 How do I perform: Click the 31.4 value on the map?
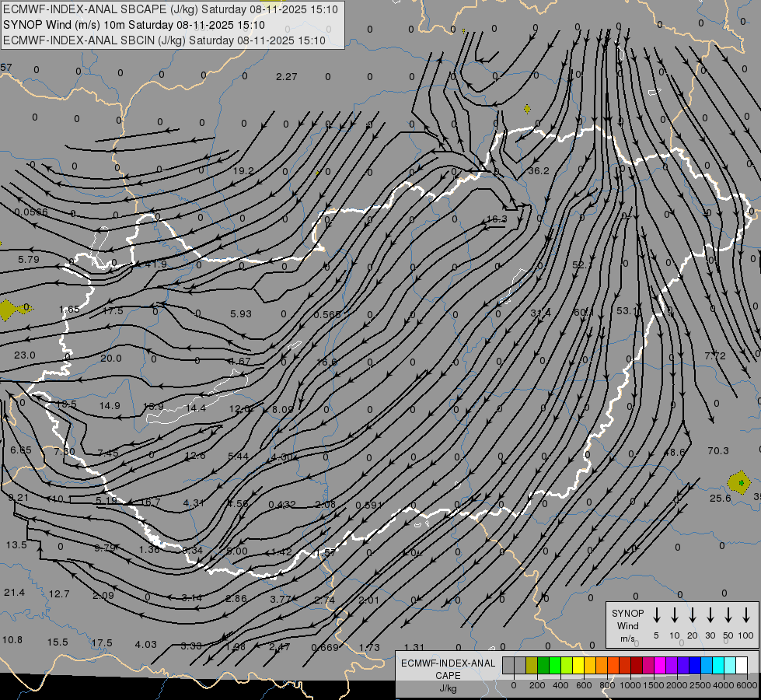[540, 313]
